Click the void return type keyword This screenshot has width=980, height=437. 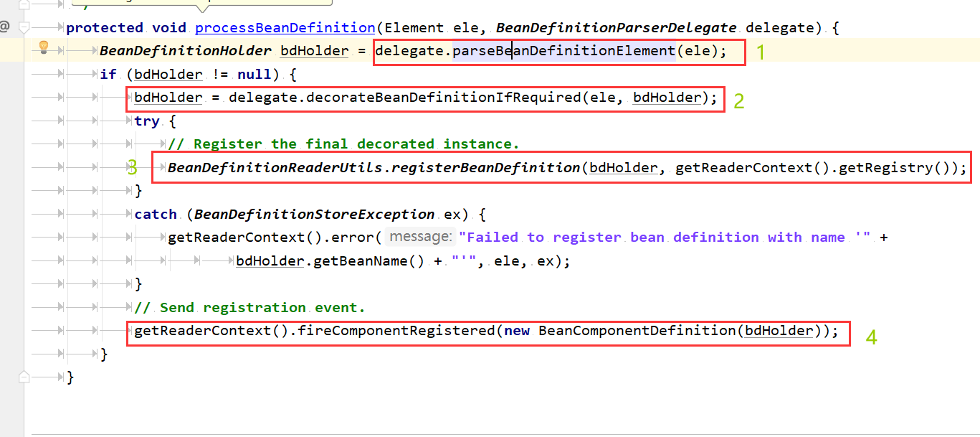point(168,28)
